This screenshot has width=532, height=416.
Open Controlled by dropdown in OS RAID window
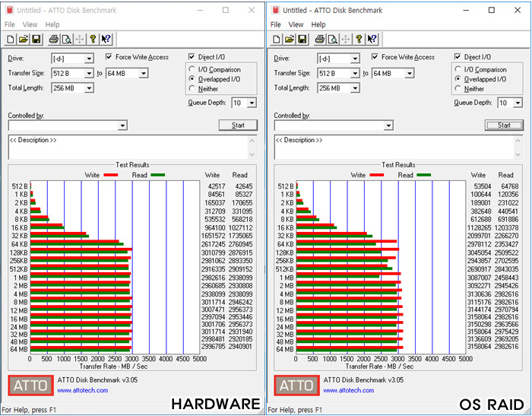coord(388,125)
